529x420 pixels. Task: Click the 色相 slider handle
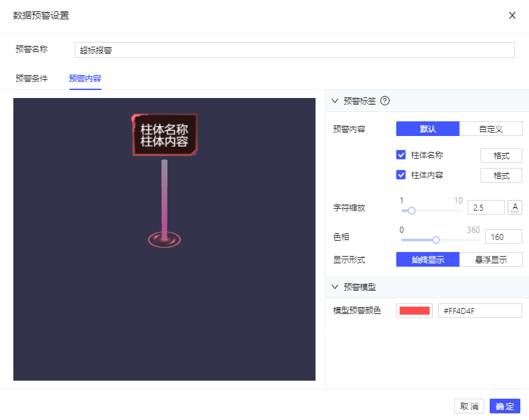pyautogui.click(x=436, y=240)
